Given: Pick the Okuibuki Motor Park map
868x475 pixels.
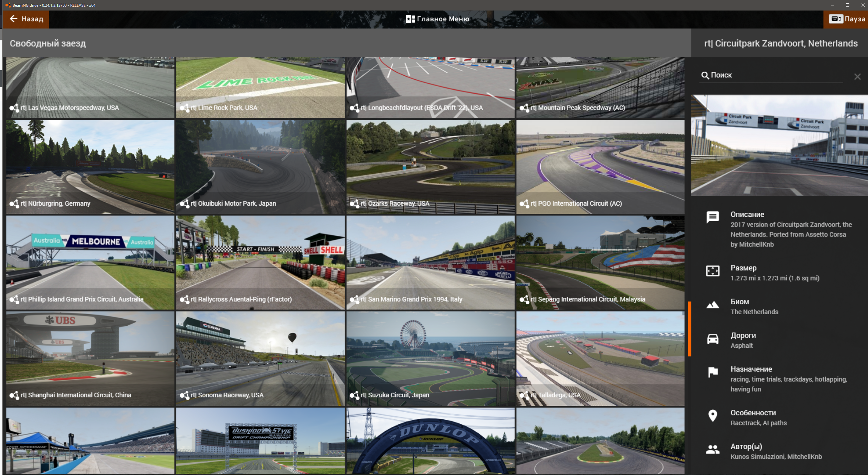Looking at the screenshot, I should click(260, 167).
